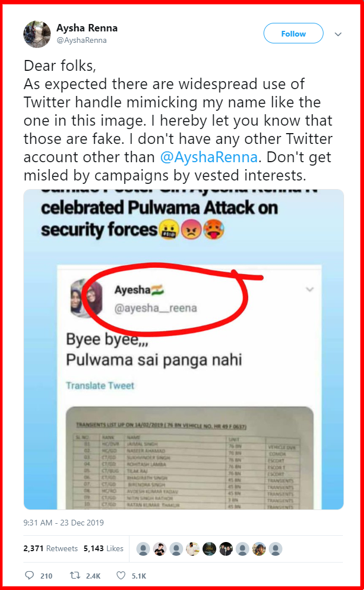Click the first avatar in the likers row

click(143, 549)
